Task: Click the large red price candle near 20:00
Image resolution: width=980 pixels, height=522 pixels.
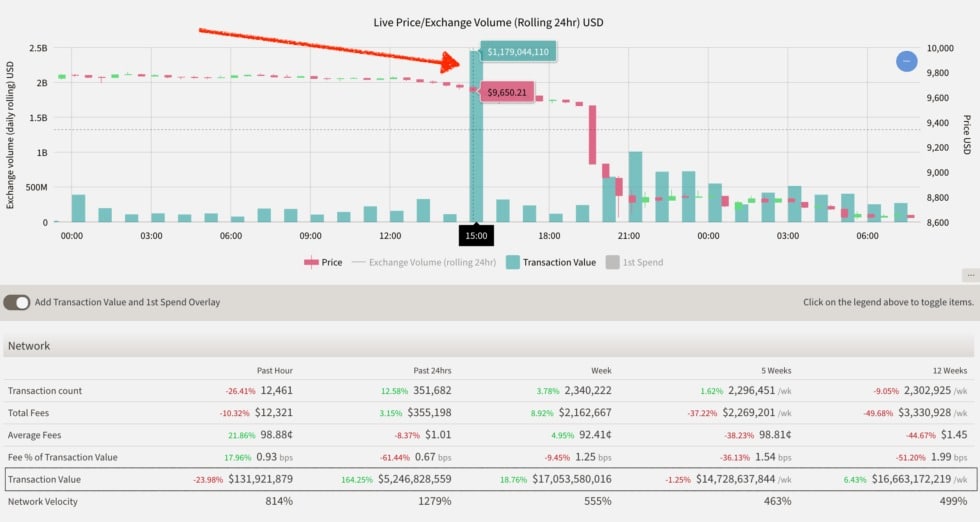Action: (x=592, y=135)
